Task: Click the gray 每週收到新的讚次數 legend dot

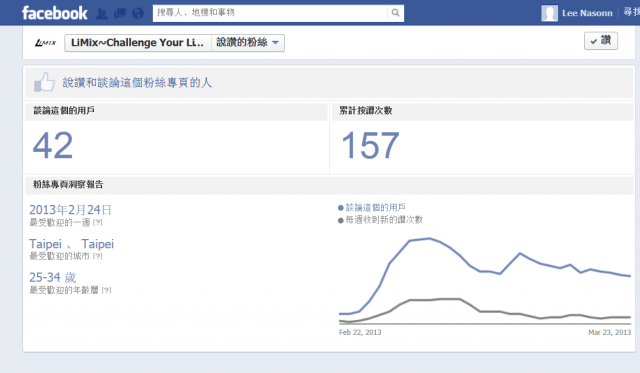Action: (x=340, y=221)
